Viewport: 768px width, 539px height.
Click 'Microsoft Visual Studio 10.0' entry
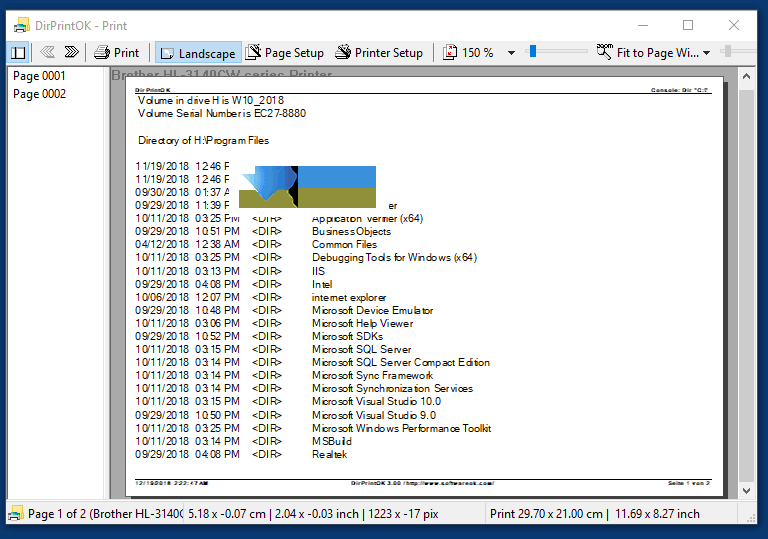376,402
